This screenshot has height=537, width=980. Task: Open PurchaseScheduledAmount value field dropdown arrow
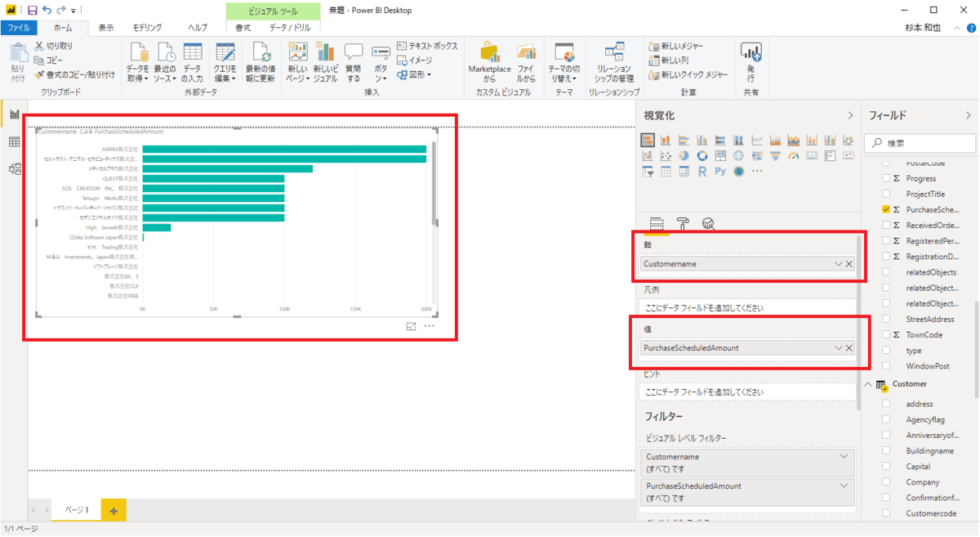pos(838,348)
